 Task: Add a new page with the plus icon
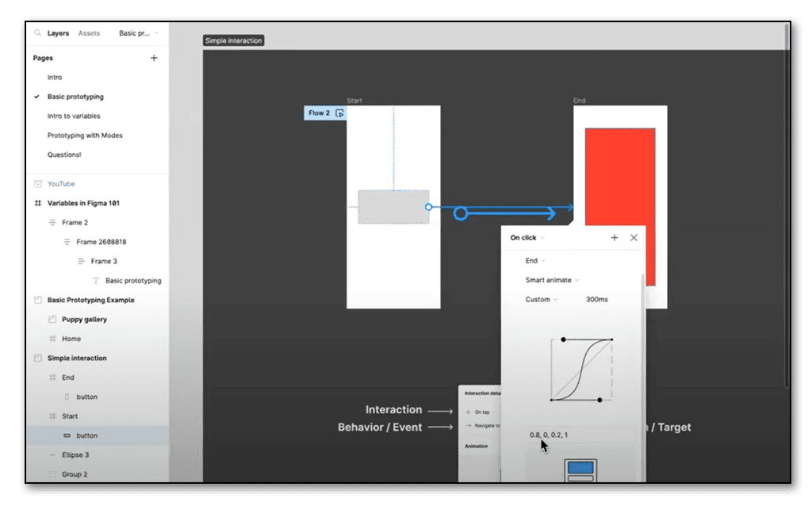[154, 58]
